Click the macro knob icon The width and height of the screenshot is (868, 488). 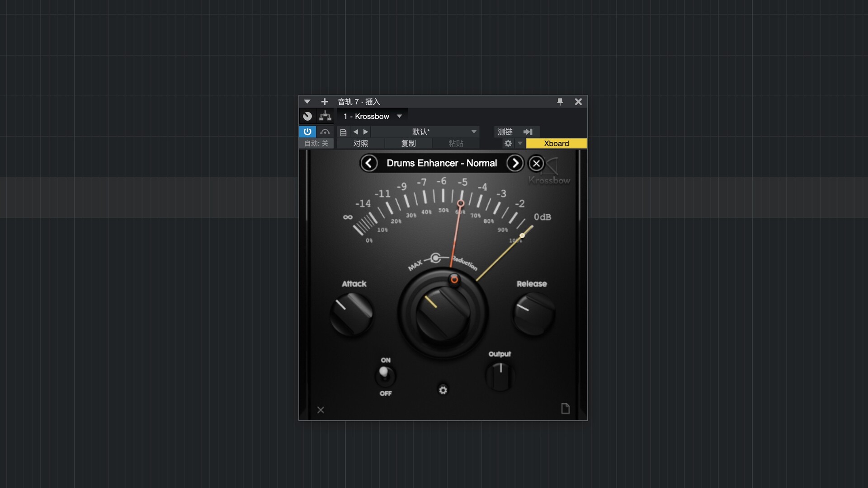[x=307, y=116]
